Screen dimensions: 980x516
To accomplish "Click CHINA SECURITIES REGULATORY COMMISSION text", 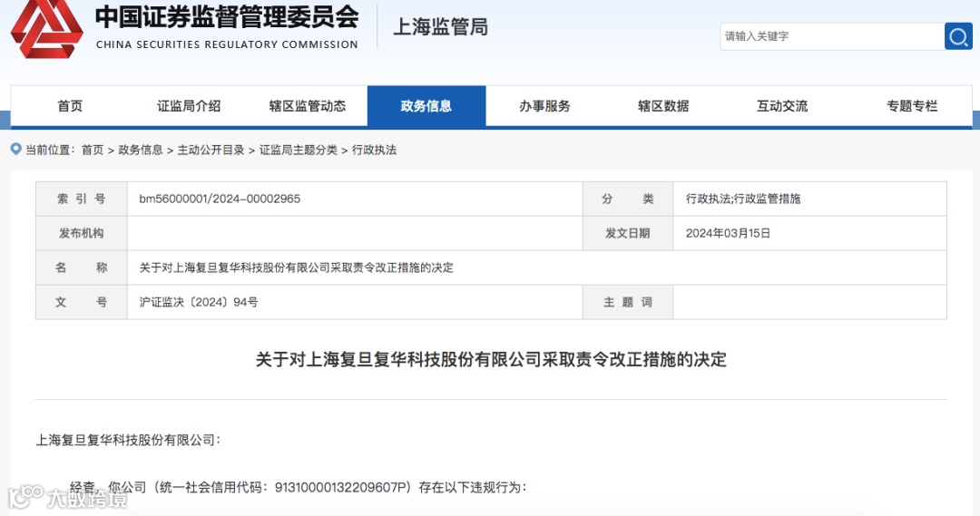I will (227, 44).
